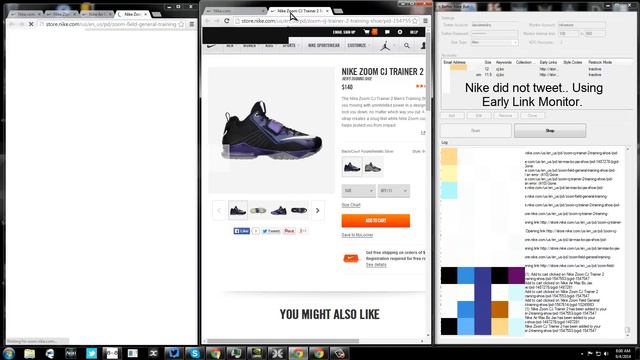Image resolution: width=640 pixels, height=360 pixels.
Task: Click the Start button in bot window
Action: tap(476, 131)
